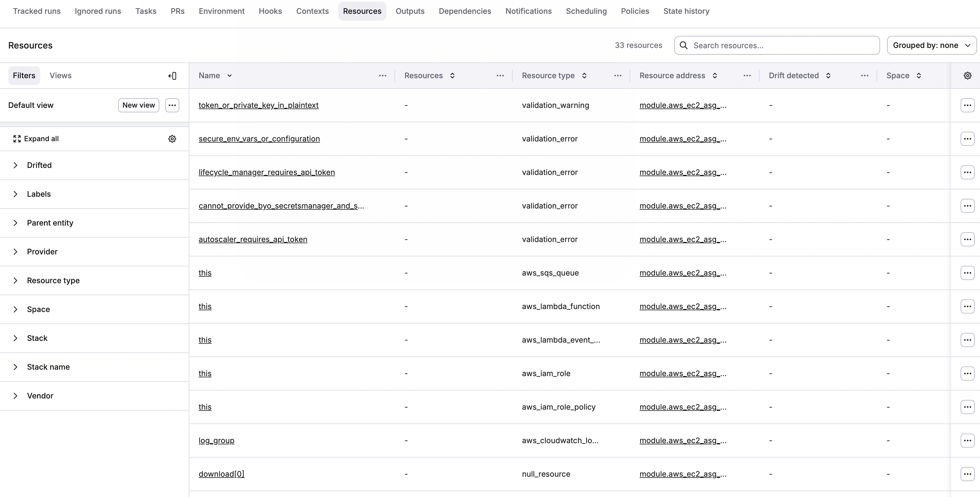The width and height of the screenshot is (980, 497).
Task: Open the download[0] resource link
Action: tap(221, 474)
